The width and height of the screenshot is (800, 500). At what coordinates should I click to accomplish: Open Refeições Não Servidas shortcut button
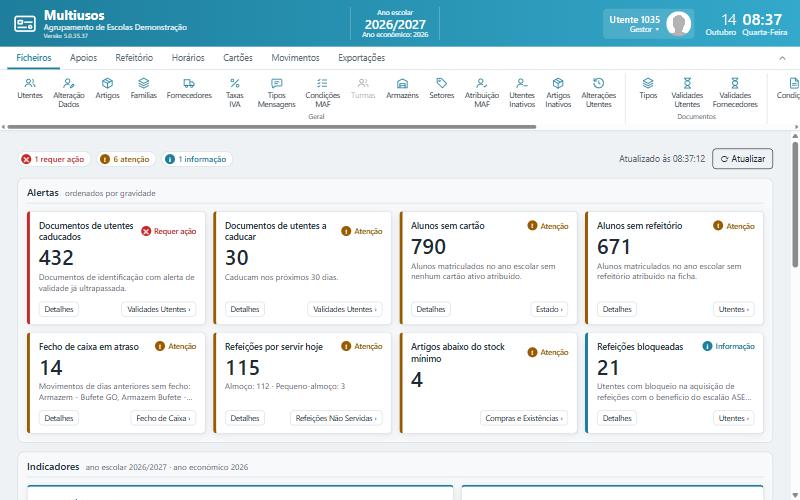336,418
